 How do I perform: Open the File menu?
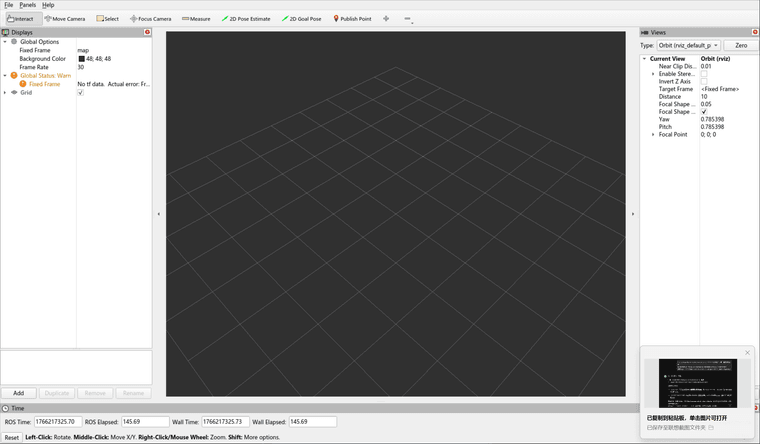coord(9,5)
